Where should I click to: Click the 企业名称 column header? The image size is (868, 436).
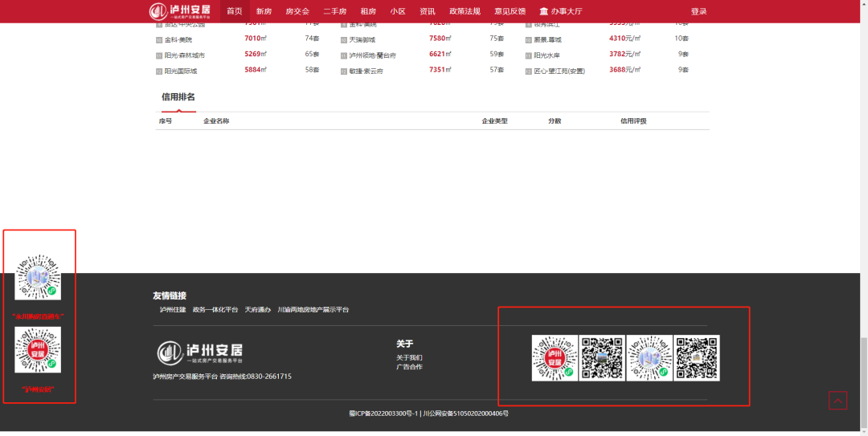coord(216,121)
